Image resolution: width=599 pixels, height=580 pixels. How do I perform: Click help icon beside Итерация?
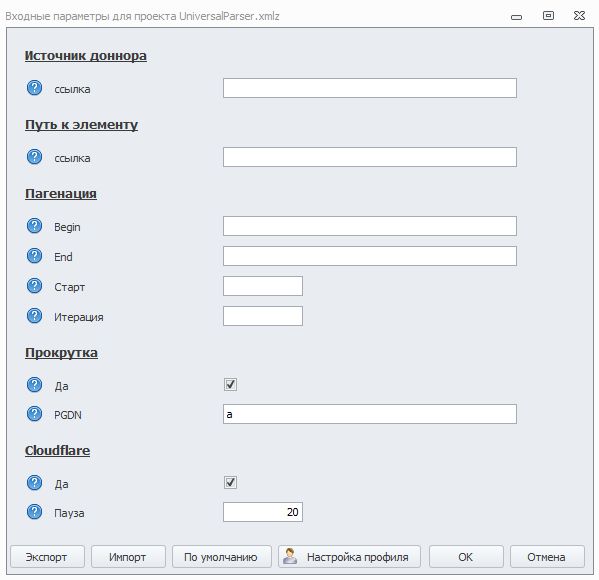tap(34, 316)
